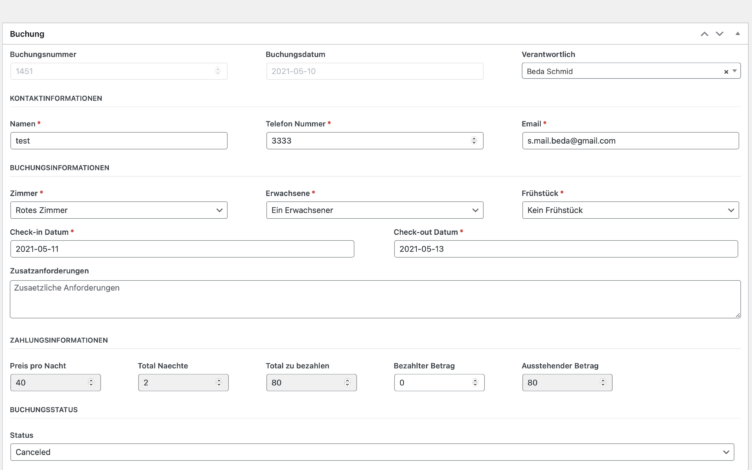Click the Namen input field

[x=118, y=141]
